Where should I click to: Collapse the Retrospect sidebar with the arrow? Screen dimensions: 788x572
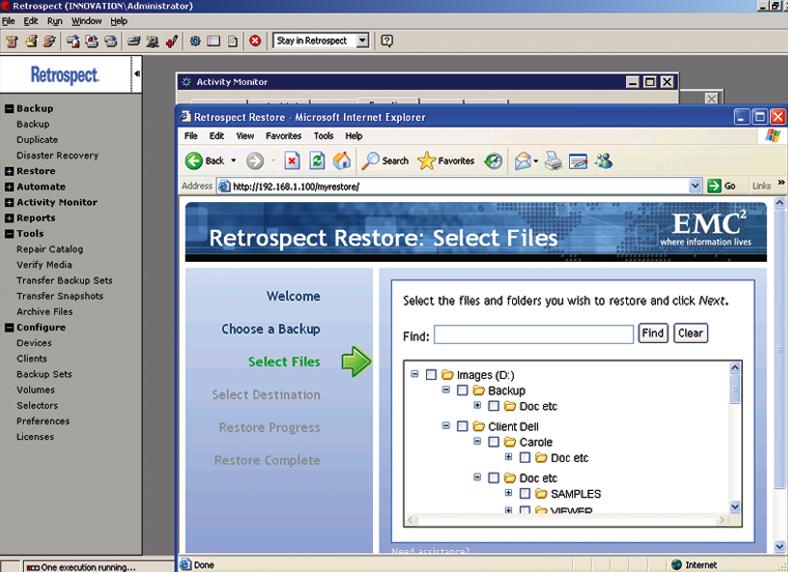[137, 73]
